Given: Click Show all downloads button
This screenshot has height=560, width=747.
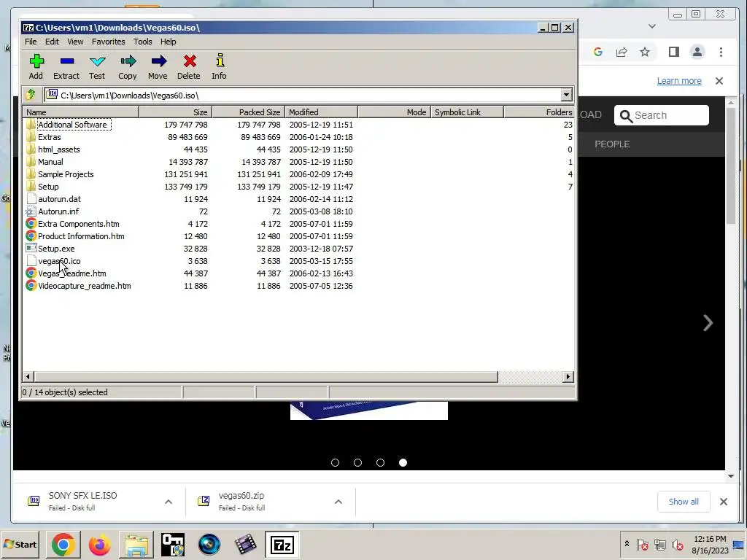Looking at the screenshot, I should 683,502.
